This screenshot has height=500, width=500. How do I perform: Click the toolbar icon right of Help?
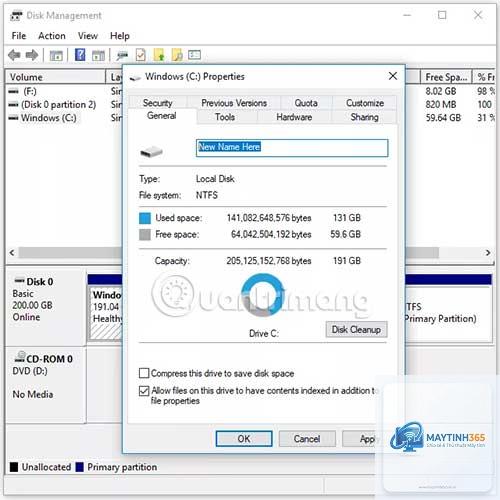pyautogui.click(x=98, y=55)
